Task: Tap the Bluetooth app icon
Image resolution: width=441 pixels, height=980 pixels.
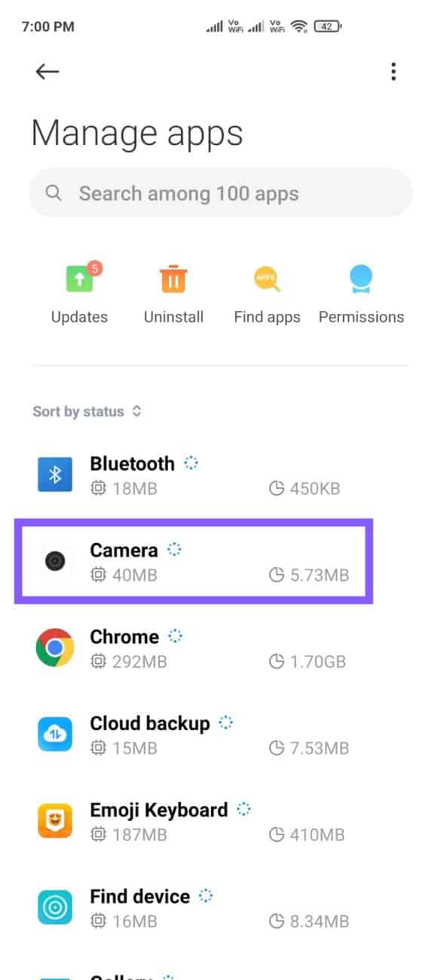Action: coord(55,475)
